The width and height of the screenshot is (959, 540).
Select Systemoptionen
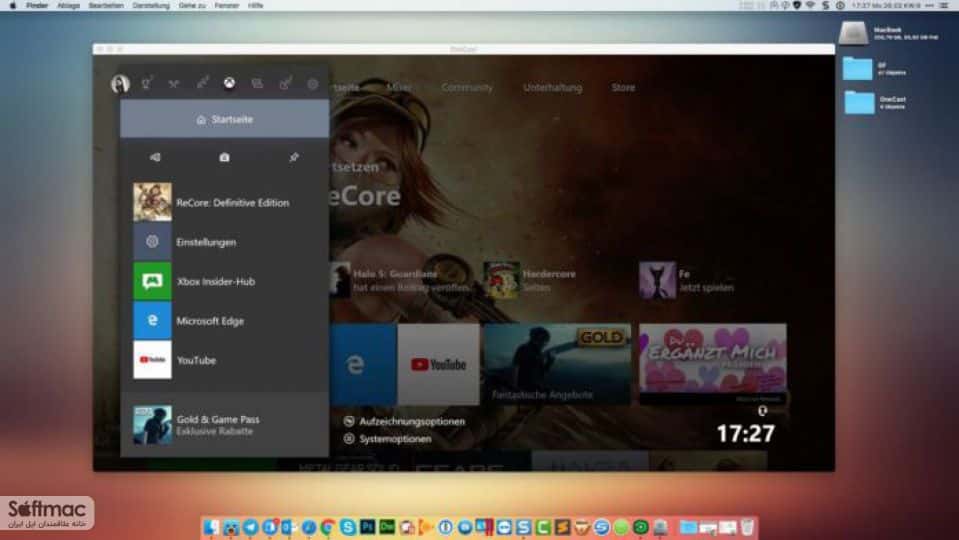point(388,438)
